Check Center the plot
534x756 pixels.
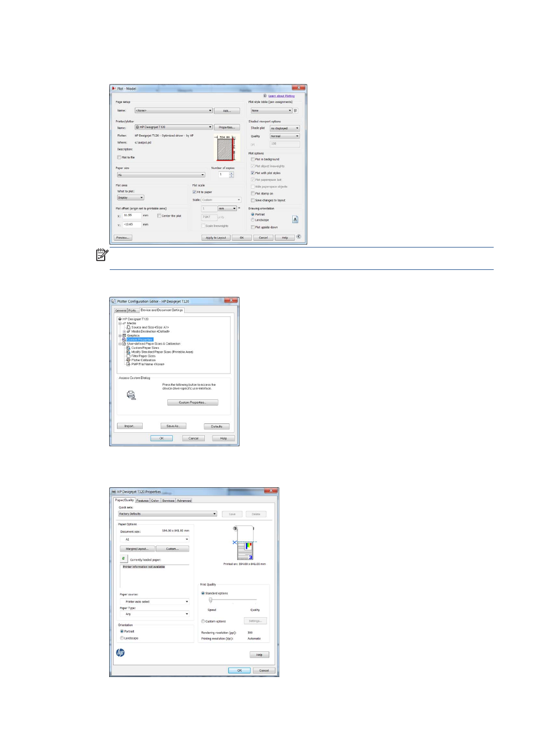coord(159,216)
